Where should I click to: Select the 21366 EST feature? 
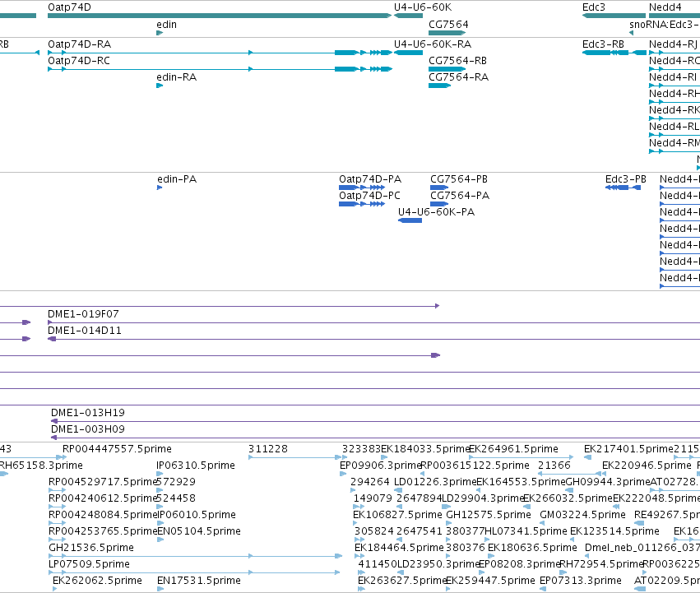click(570, 474)
